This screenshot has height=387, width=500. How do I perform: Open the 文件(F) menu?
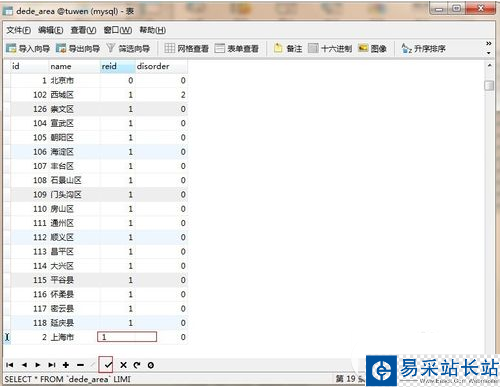click(19, 30)
